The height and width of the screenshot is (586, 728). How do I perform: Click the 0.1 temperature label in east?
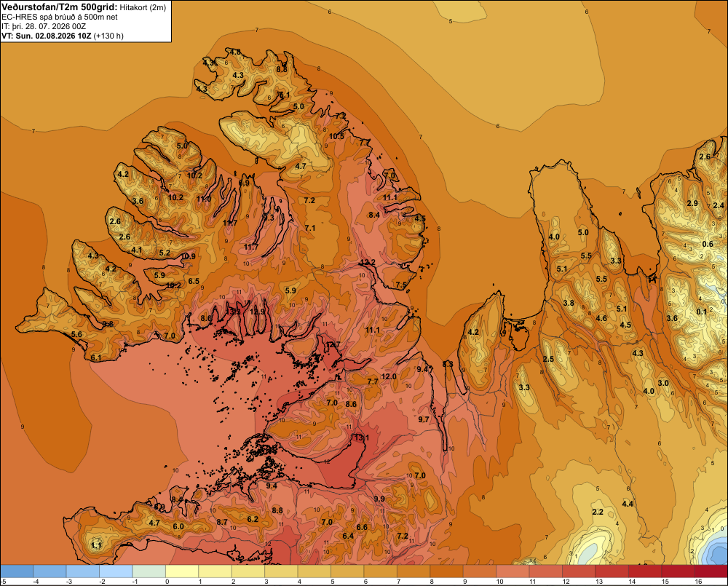click(702, 311)
